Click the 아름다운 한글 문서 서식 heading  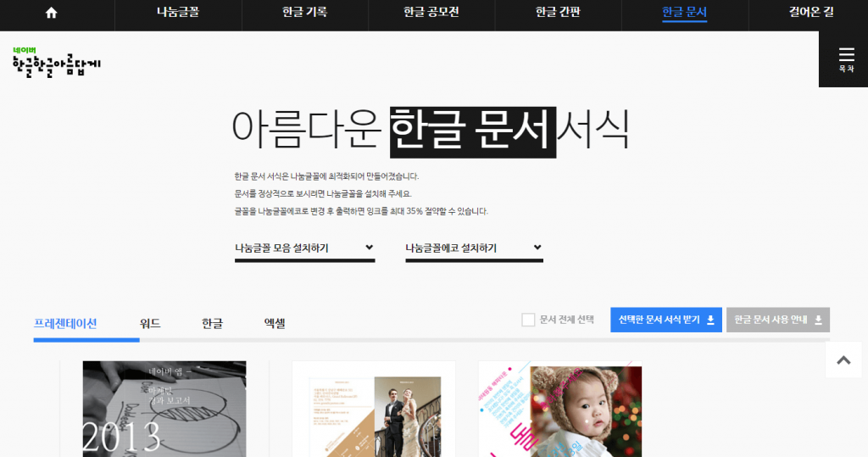(430, 131)
